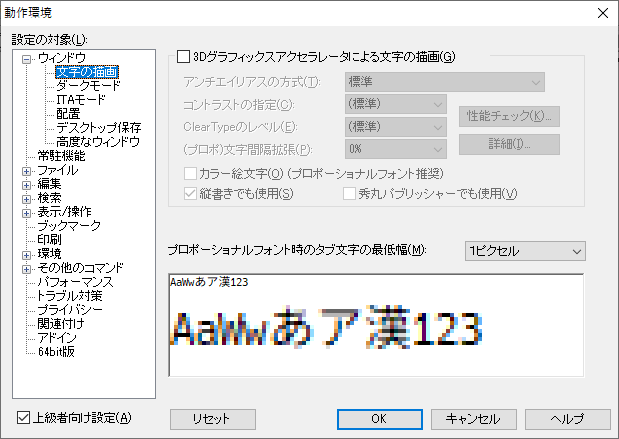Expand the 環境 tree node
The height and width of the screenshot is (439, 619).
[x=27, y=254]
